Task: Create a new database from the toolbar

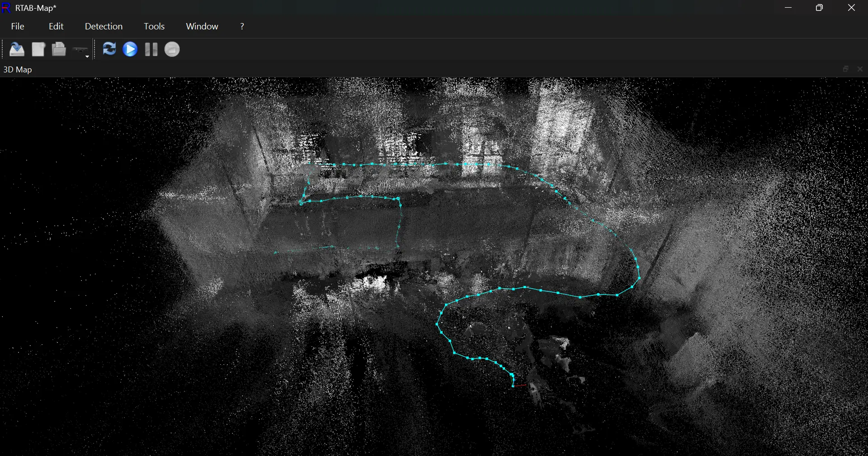Action: pos(38,49)
